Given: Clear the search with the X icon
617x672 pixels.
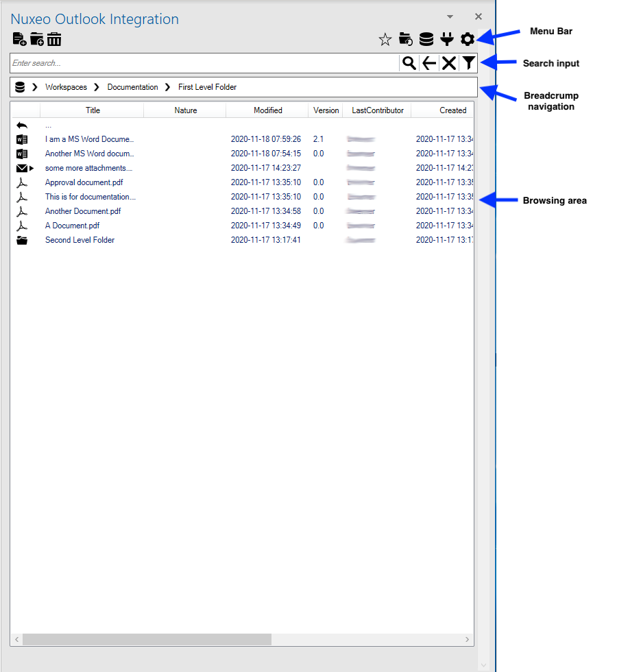Looking at the screenshot, I should pyautogui.click(x=448, y=63).
